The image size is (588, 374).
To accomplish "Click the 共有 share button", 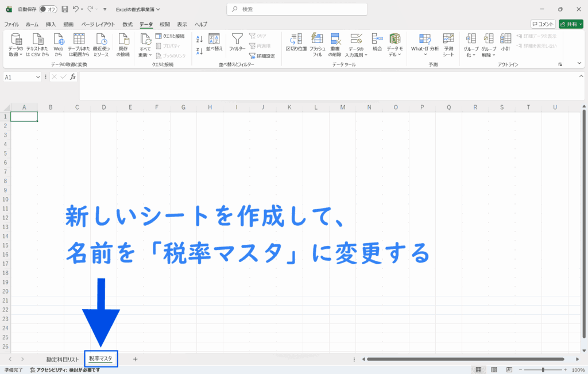I will click(570, 24).
